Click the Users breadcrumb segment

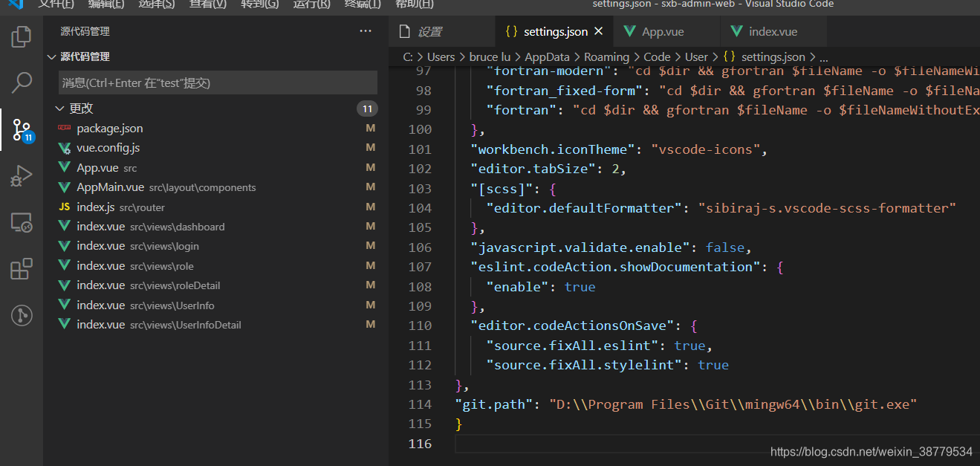pos(441,56)
